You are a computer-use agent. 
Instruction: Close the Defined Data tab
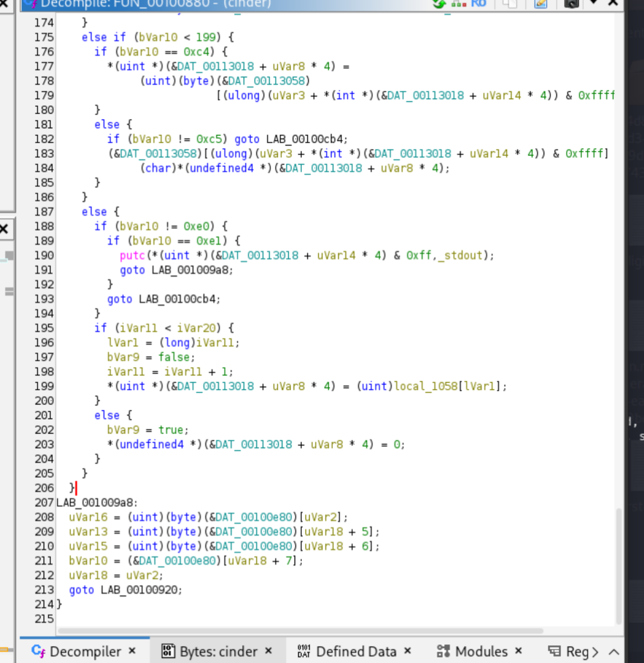coord(408,651)
